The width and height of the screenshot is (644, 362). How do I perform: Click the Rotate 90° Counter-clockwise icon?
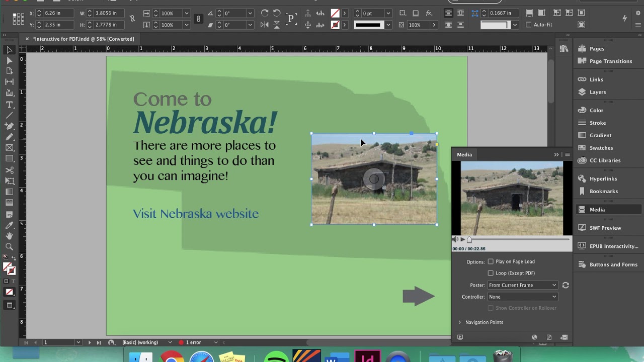[277, 13]
